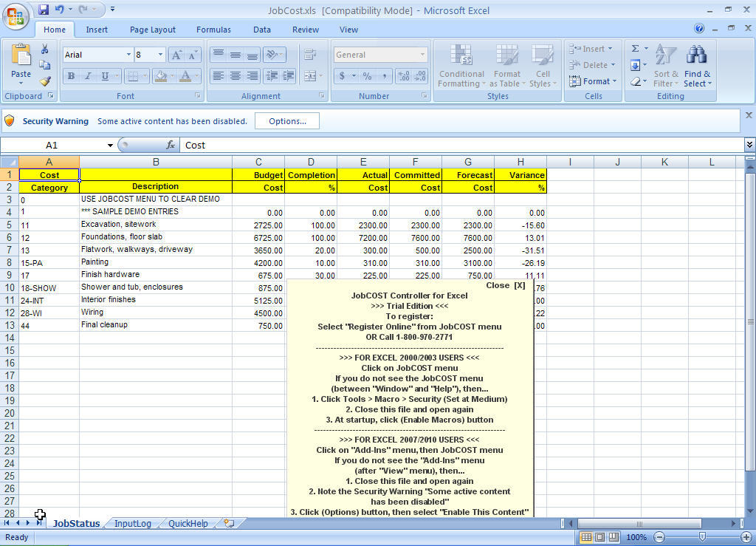
Task: Open Microsoft Excel Help icon
Action: 699,29
